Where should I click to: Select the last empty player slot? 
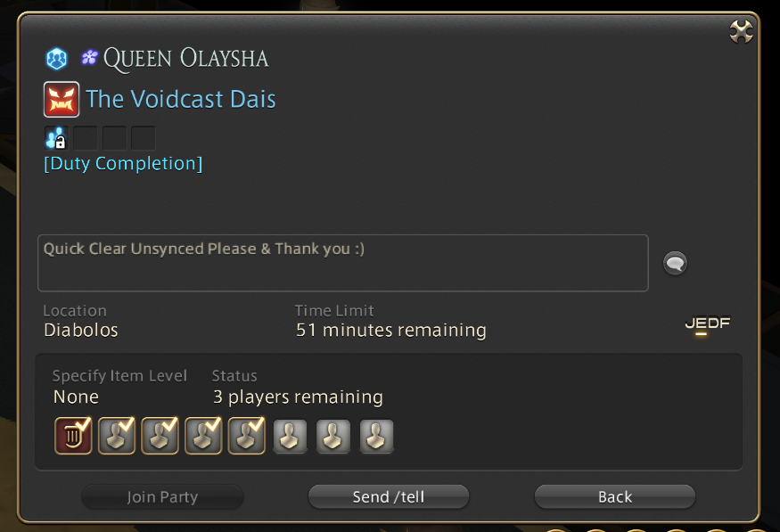tap(376, 437)
